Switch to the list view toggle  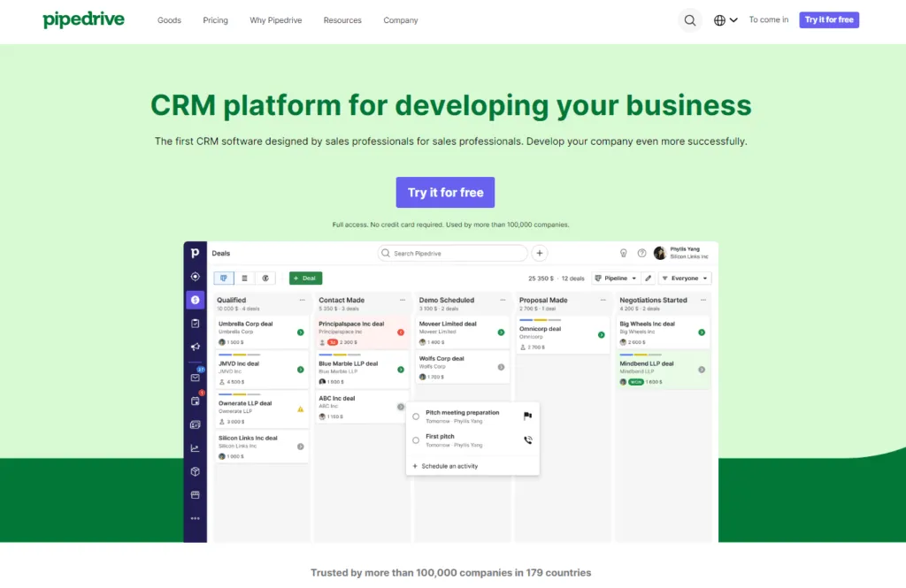(x=244, y=277)
